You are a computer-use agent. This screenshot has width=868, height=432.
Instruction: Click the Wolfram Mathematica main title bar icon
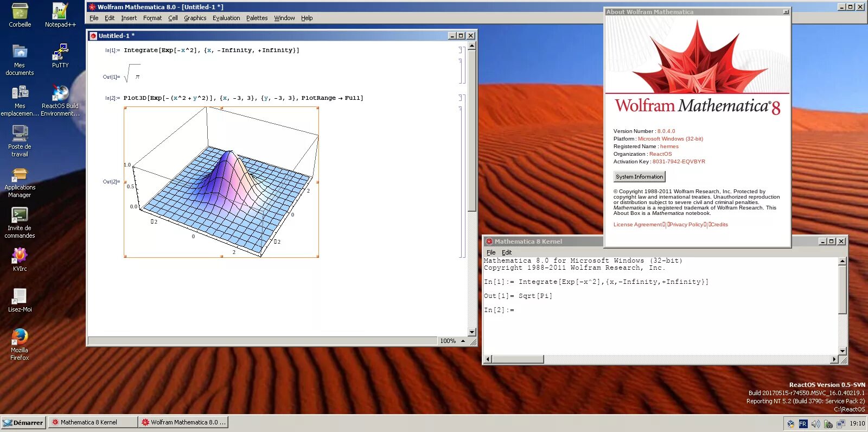pyautogui.click(x=92, y=7)
